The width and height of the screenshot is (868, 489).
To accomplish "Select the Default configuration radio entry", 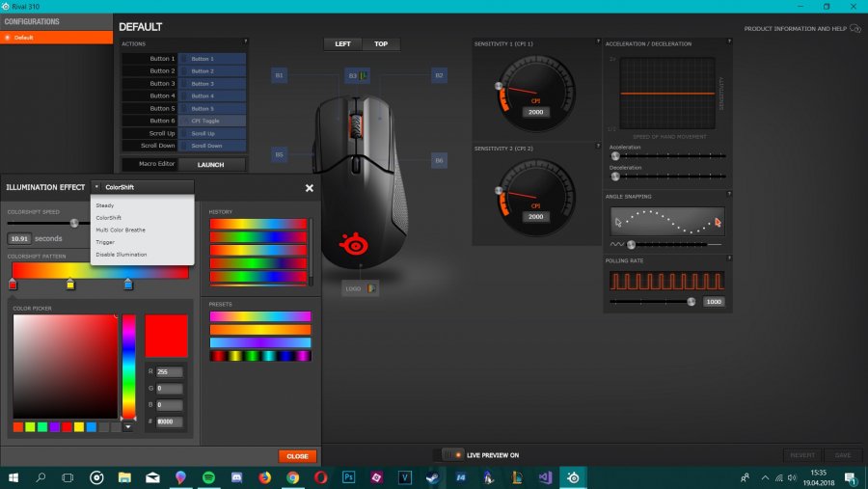I will click(x=8, y=38).
